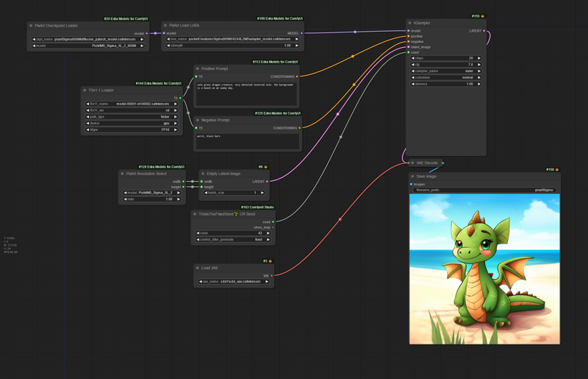Click T5v1.1 Loader T5 output port
588x379 pixels.
180,98
